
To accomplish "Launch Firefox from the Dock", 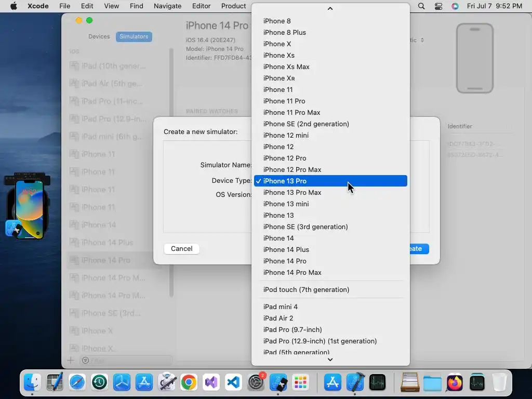I will (454, 382).
